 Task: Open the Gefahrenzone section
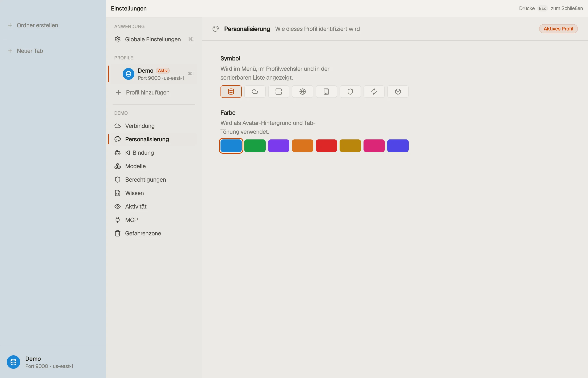pos(154,234)
